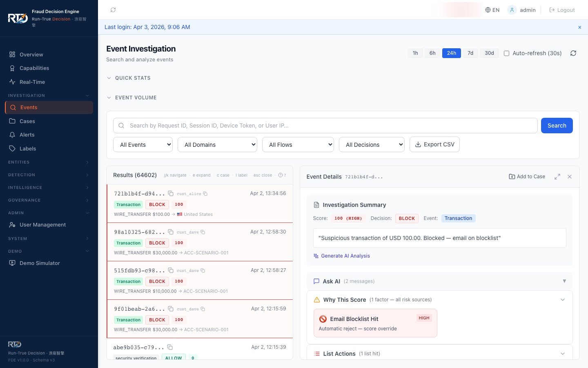Image resolution: width=588 pixels, height=368 pixels.
Task: Launch the Demo Simulator
Action: [x=40, y=263]
